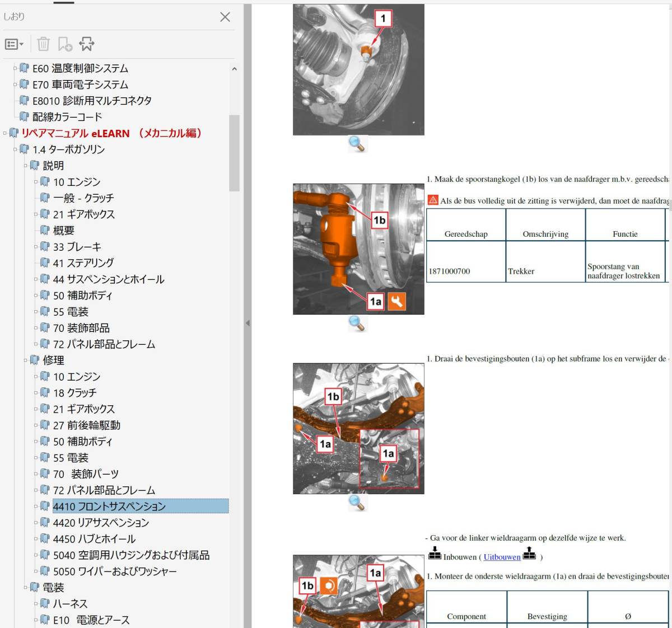Viewport: 672px width, 628px height.
Task: Collapse the 修理 bookmark section
Action: click(26, 360)
